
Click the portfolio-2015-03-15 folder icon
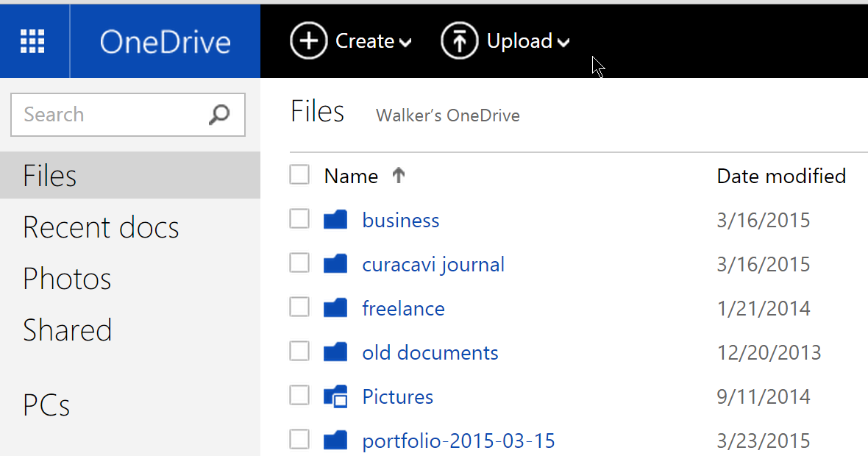[335, 441]
